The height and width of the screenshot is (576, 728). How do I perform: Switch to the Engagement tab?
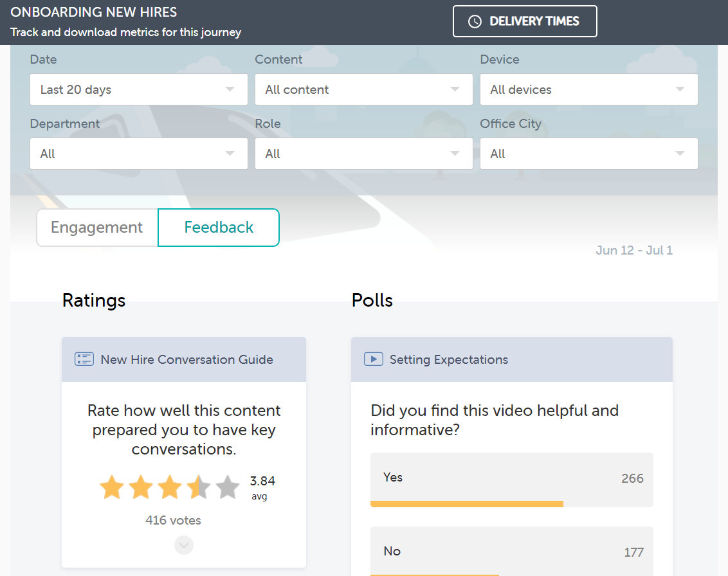tap(96, 227)
